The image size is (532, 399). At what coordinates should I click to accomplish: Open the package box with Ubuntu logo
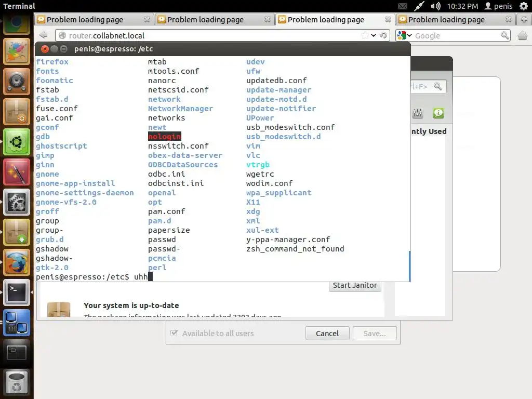click(16, 111)
